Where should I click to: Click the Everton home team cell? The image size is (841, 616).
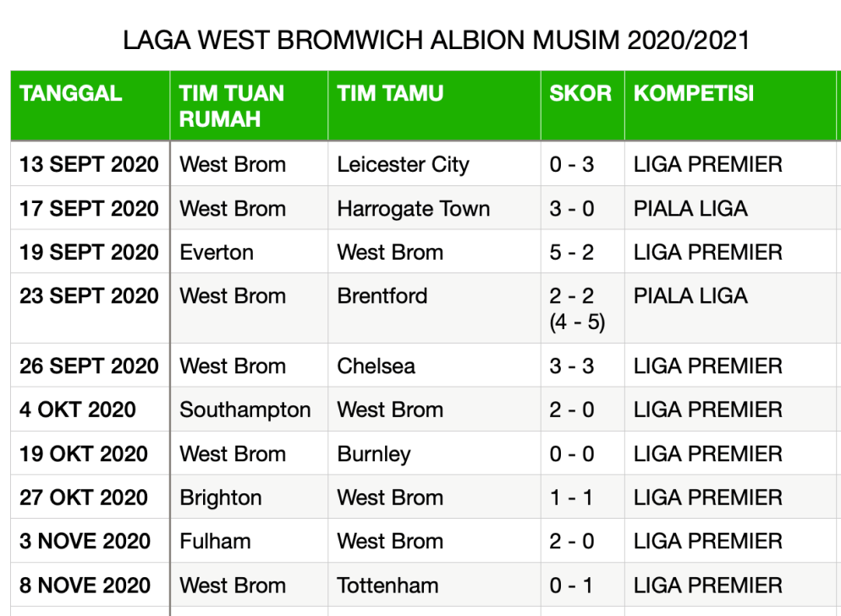pos(217,252)
